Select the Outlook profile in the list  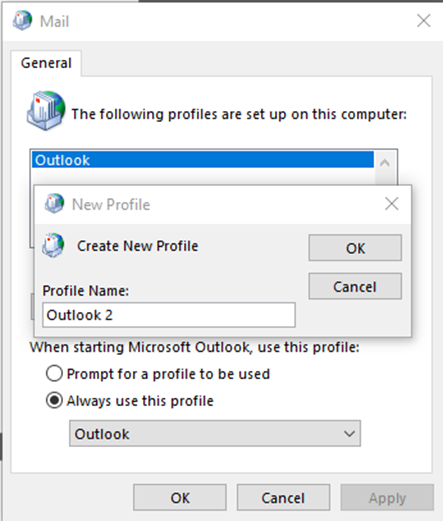(x=203, y=160)
